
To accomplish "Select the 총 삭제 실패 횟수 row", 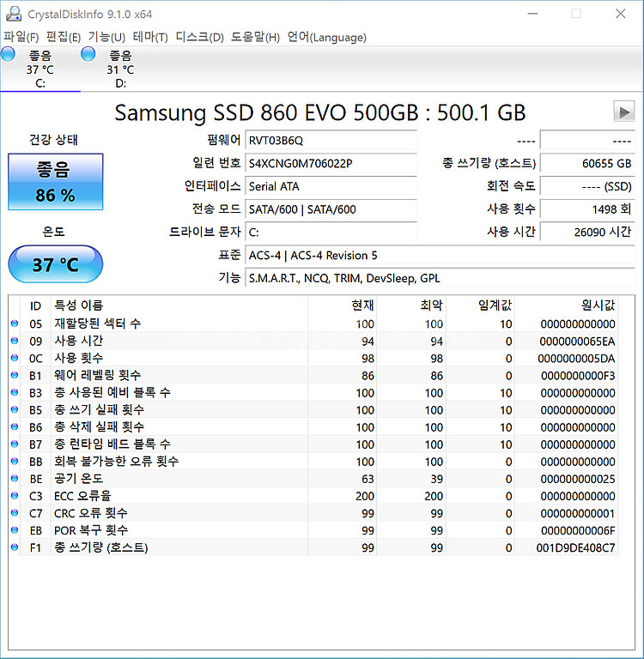I will pos(313,426).
